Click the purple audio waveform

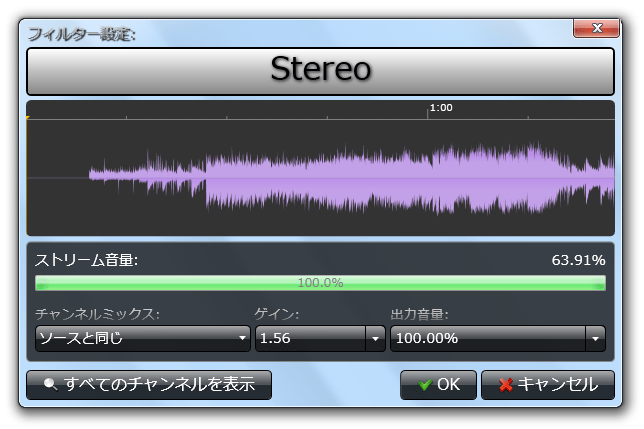pyautogui.click(x=352, y=179)
